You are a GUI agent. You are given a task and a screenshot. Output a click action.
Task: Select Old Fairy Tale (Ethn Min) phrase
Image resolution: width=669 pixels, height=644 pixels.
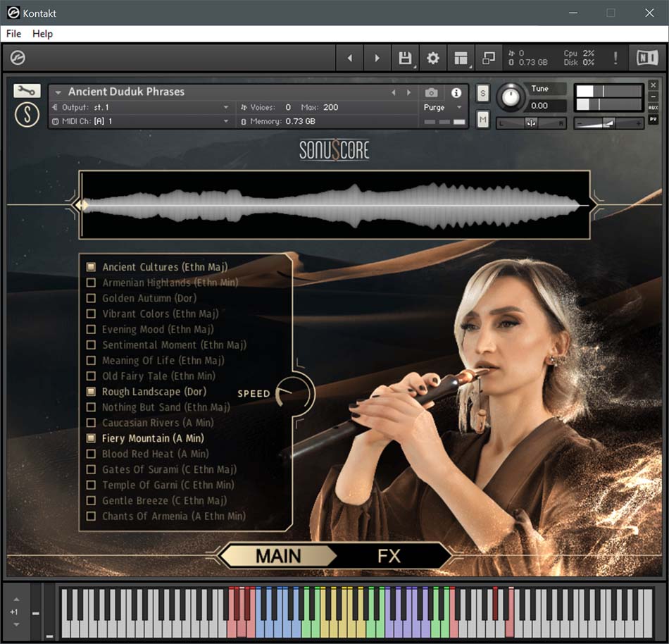coord(158,376)
